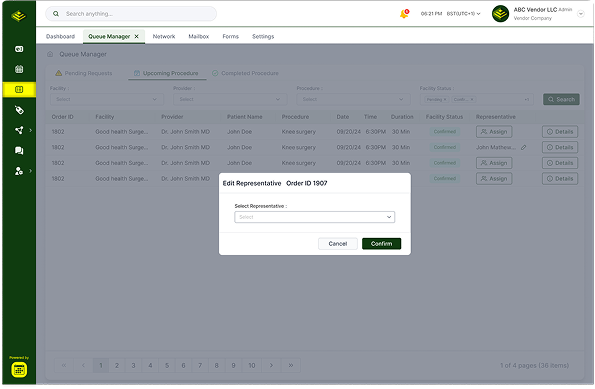Open Details for the John Mathew row
The width and height of the screenshot is (595, 389).
560,147
